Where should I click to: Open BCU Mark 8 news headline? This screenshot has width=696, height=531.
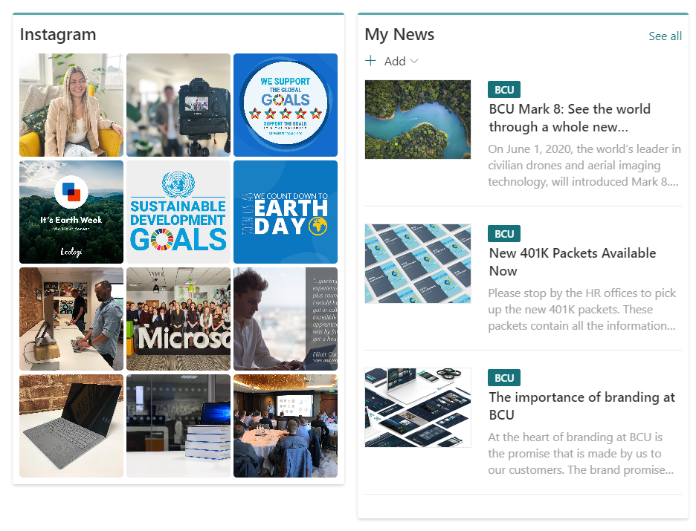pyautogui.click(x=569, y=118)
